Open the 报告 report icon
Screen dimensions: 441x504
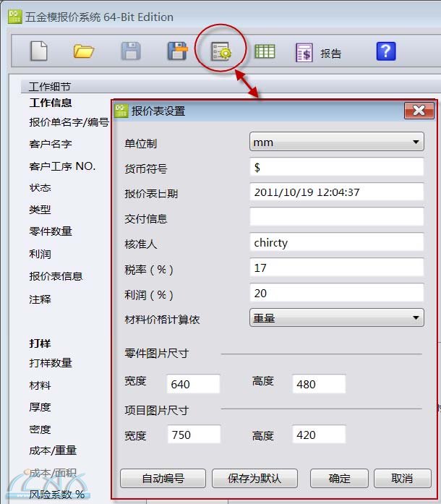304,53
